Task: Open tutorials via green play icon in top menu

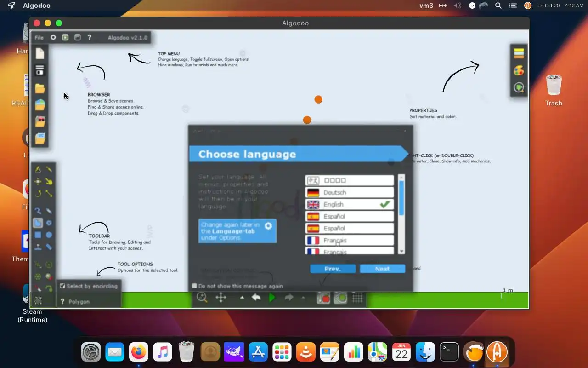Action: coord(65,37)
